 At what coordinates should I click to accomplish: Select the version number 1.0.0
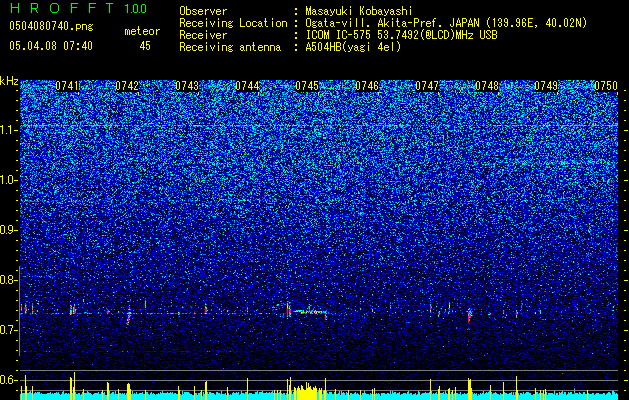pyautogui.click(x=135, y=9)
